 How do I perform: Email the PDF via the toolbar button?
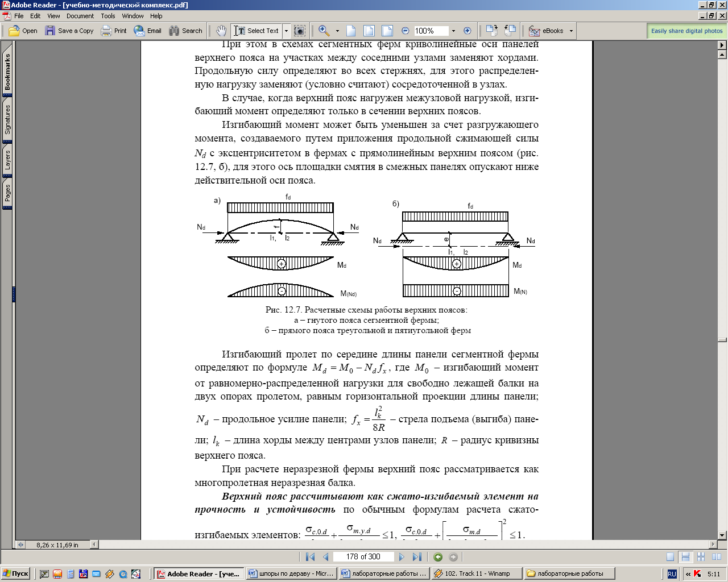[x=147, y=31]
